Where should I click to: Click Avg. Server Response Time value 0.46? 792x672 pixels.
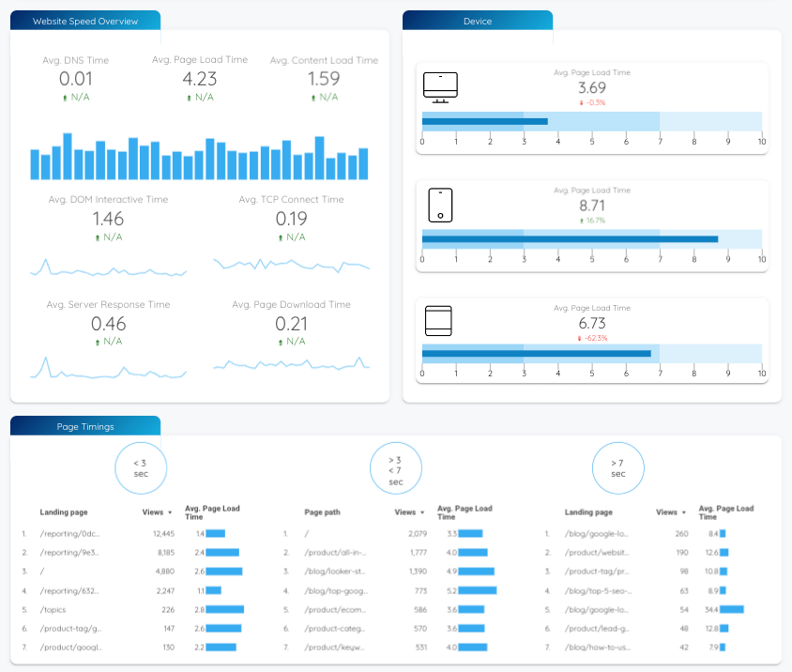tap(108, 324)
